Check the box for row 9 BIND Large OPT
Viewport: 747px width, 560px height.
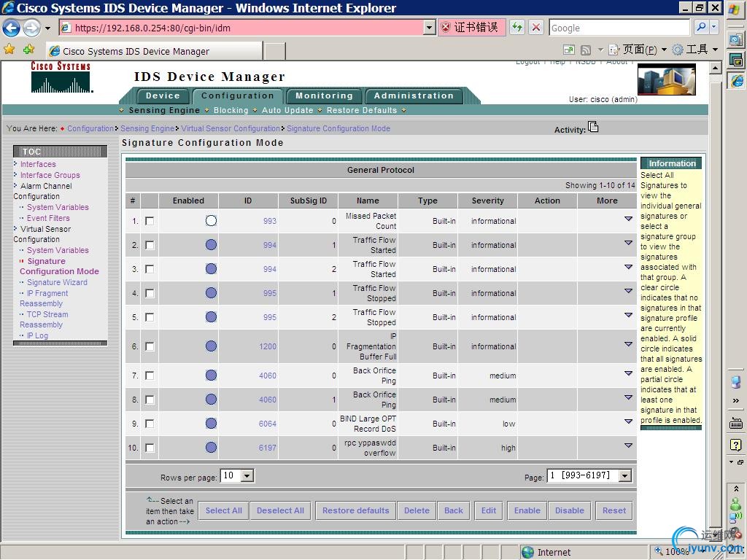150,424
